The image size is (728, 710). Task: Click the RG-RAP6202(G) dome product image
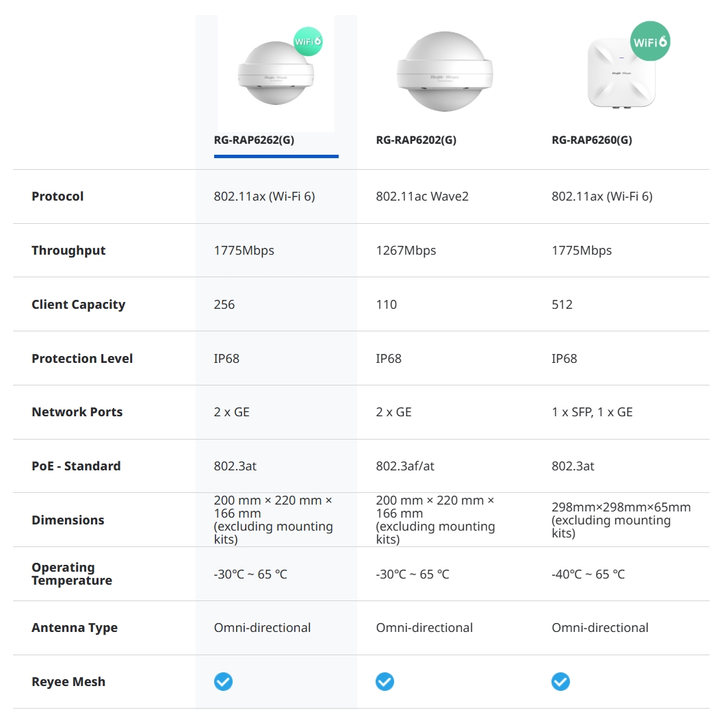click(444, 71)
